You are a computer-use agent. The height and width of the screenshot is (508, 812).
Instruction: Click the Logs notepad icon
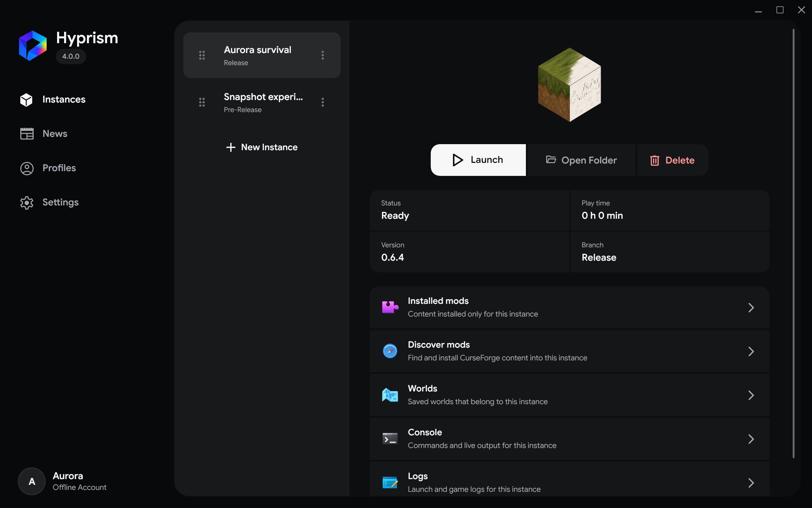[390, 483]
